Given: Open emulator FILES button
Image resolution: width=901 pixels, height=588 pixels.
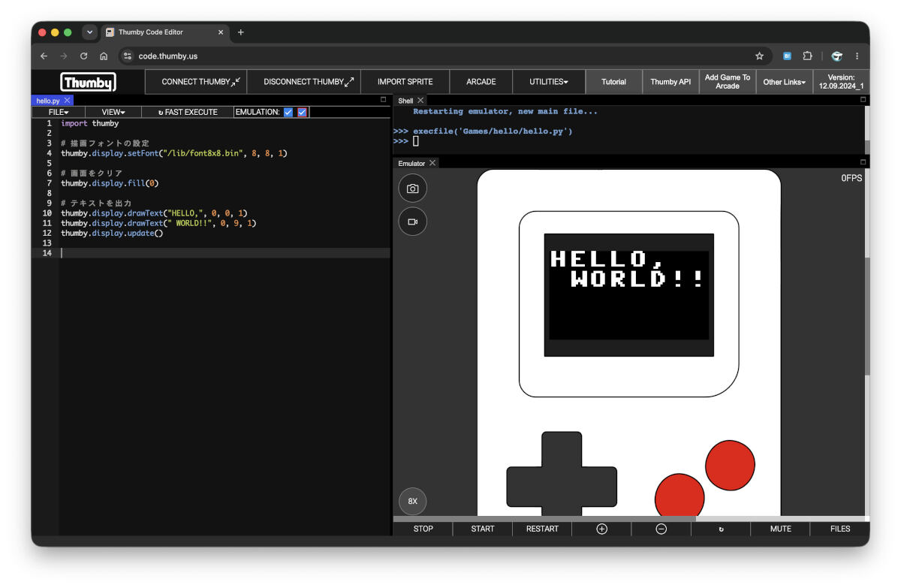Looking at the screenshot, I should click(840, 529).
